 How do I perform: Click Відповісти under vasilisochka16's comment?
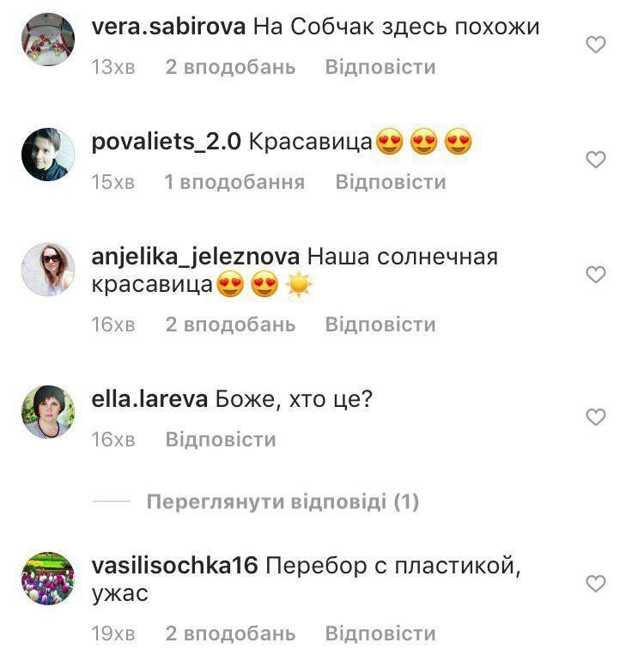[380, 634]
